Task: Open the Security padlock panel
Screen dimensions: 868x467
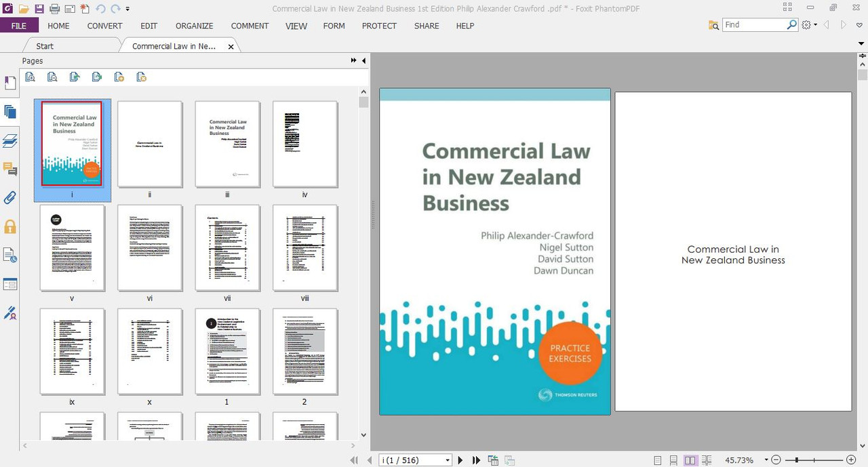Action: 9,226
